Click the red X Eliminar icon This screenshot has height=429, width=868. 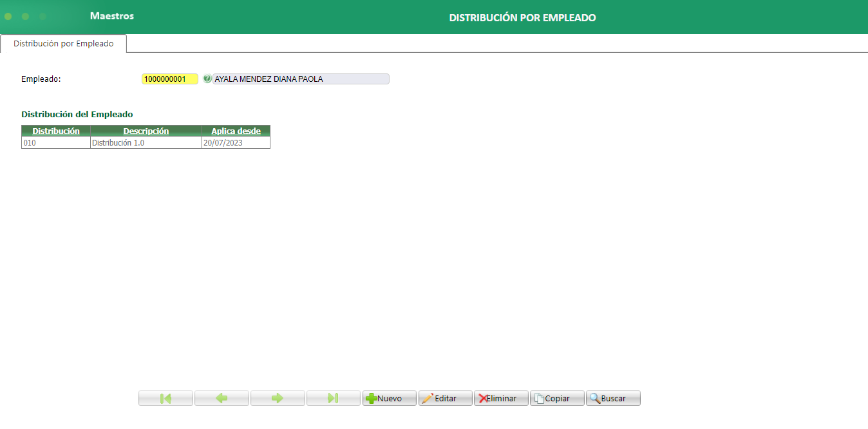tap(483, 397)
